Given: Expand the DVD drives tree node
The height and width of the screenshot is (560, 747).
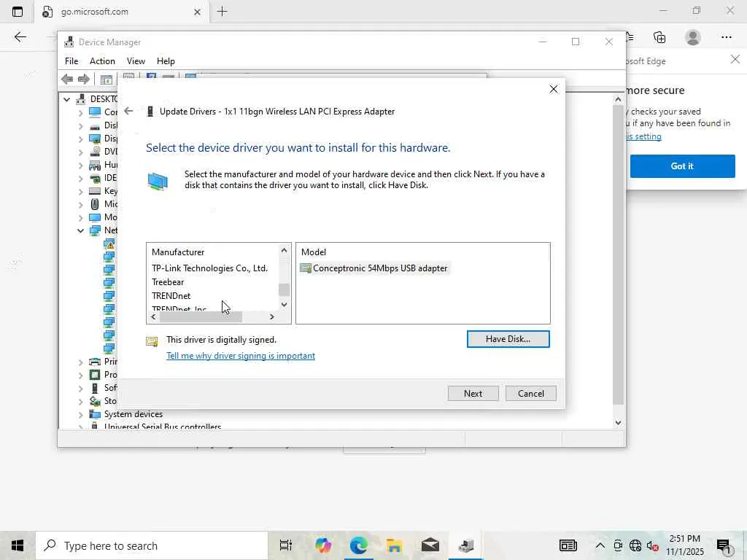Looking at the screenshot, I should [x=80, y=152].
